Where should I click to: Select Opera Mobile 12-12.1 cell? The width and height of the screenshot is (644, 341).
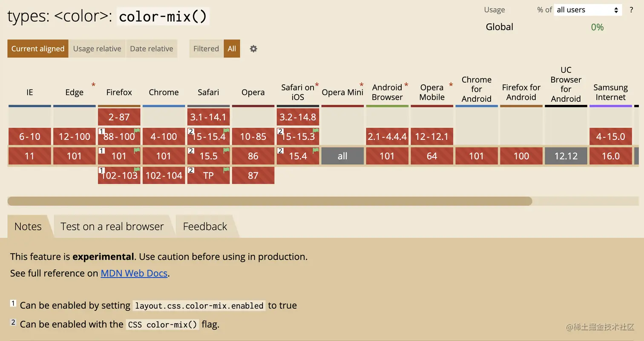[432, 136]
